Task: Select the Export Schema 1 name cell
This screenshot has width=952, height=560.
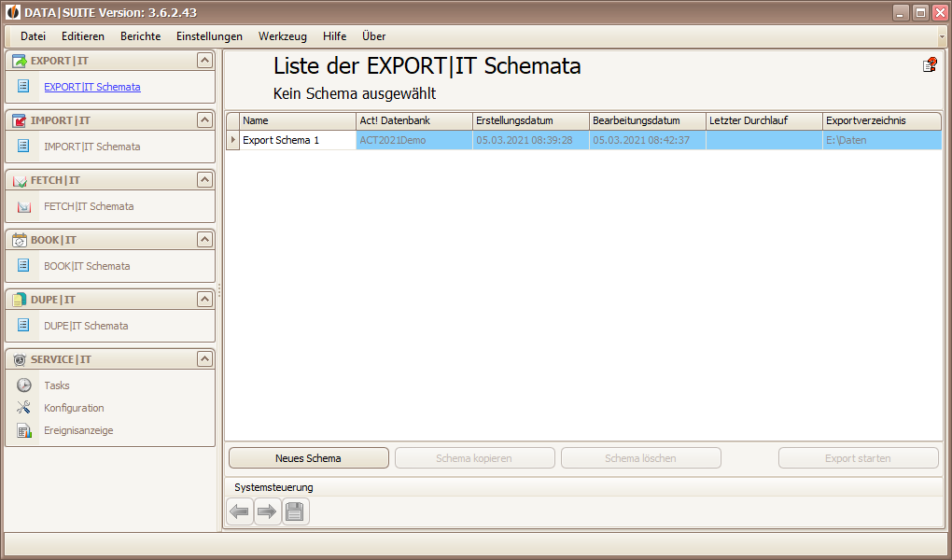Action: (x=298, y=140)
